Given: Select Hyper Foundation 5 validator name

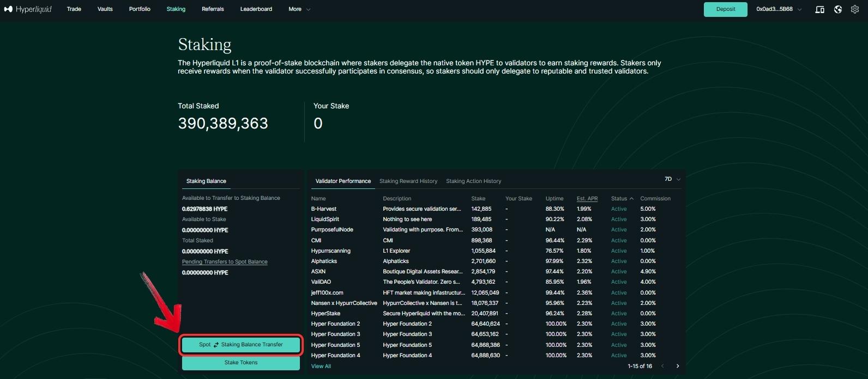Looking at the screenshot, I should click(335, 345).
